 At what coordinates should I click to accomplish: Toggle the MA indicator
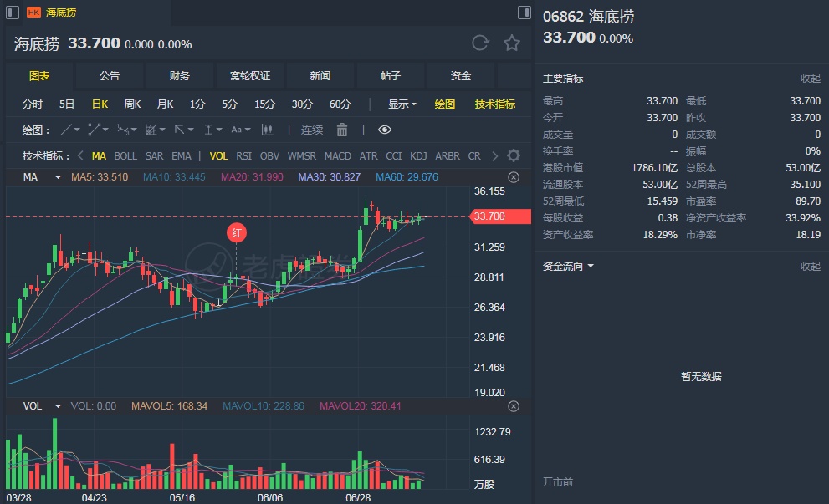(99, 155)
